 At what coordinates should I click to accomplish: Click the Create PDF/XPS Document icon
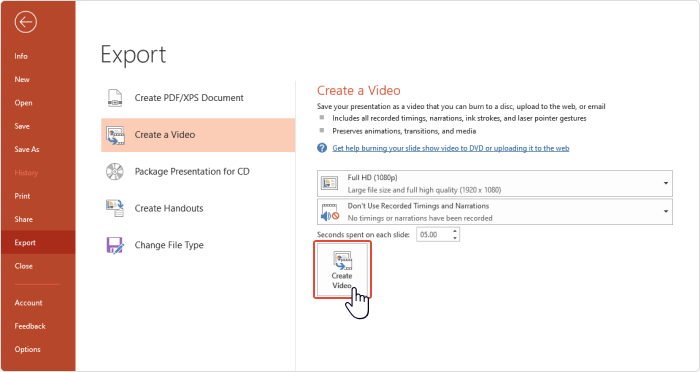[115, 98]
